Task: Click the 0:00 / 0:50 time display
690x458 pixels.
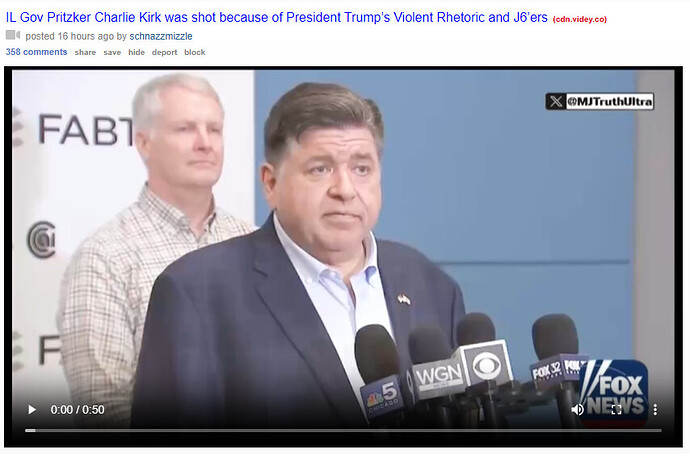Action: click(77, 410)
